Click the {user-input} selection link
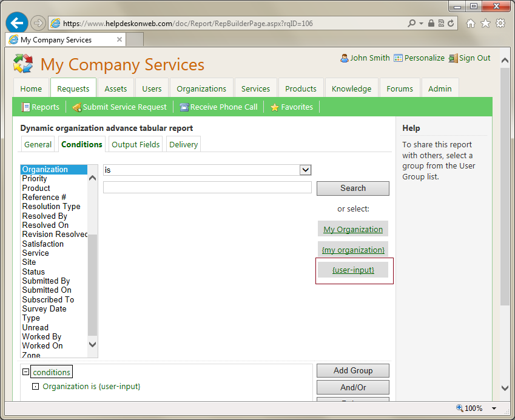This screenshot has width=515, height=420. pos(353,270)
